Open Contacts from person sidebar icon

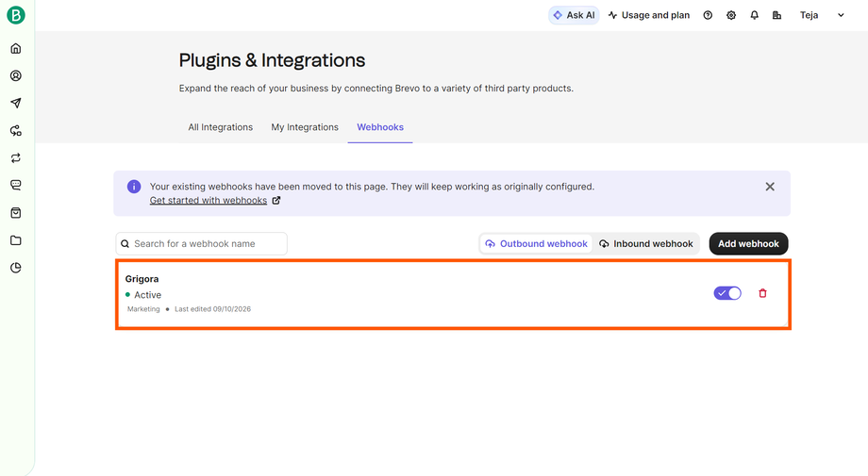click(x=16, y=75)
